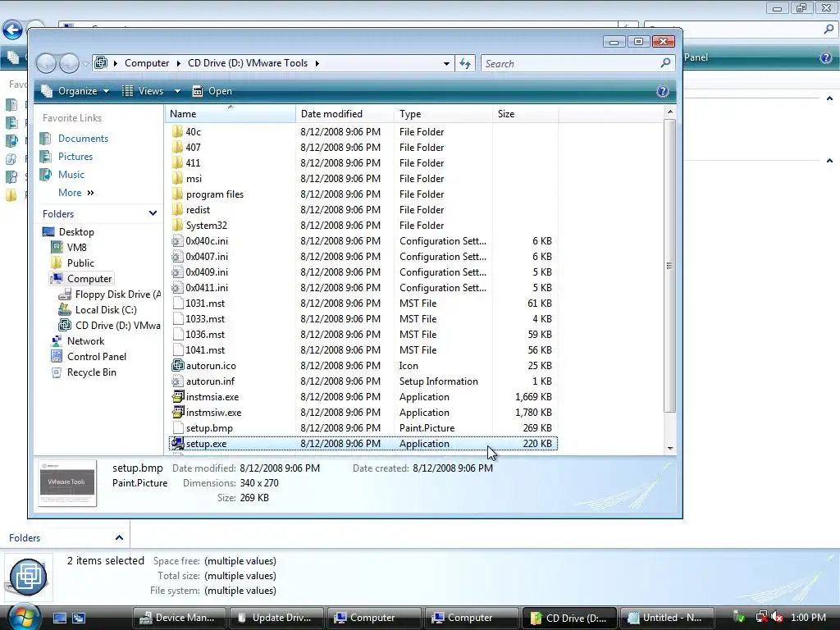Click the setup.bmp file icon
840x630 pixels.
tap(177, 428)
